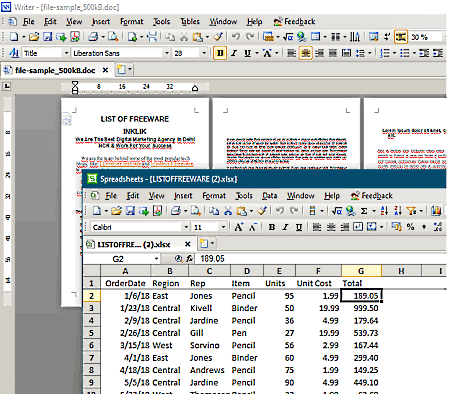This screenshot has height=394, width=450.
Task: Click Feedback in the Writer menu bar
Action: (x=294, y=22)
